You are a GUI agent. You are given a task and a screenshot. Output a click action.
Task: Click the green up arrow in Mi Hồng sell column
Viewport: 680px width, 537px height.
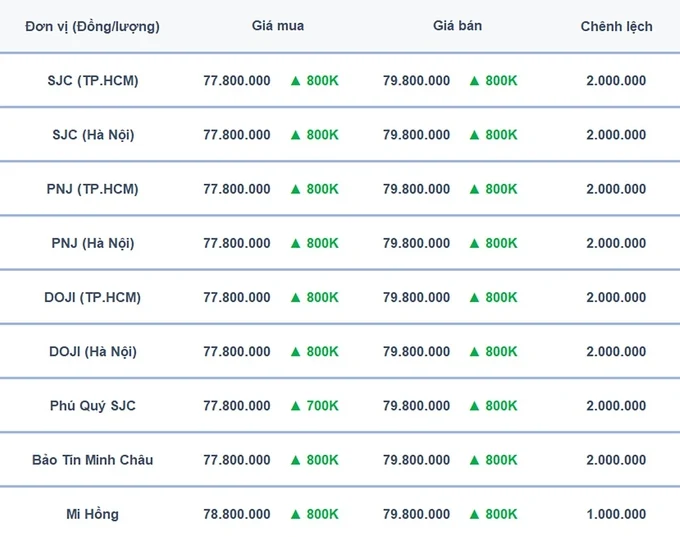[474, 514]
